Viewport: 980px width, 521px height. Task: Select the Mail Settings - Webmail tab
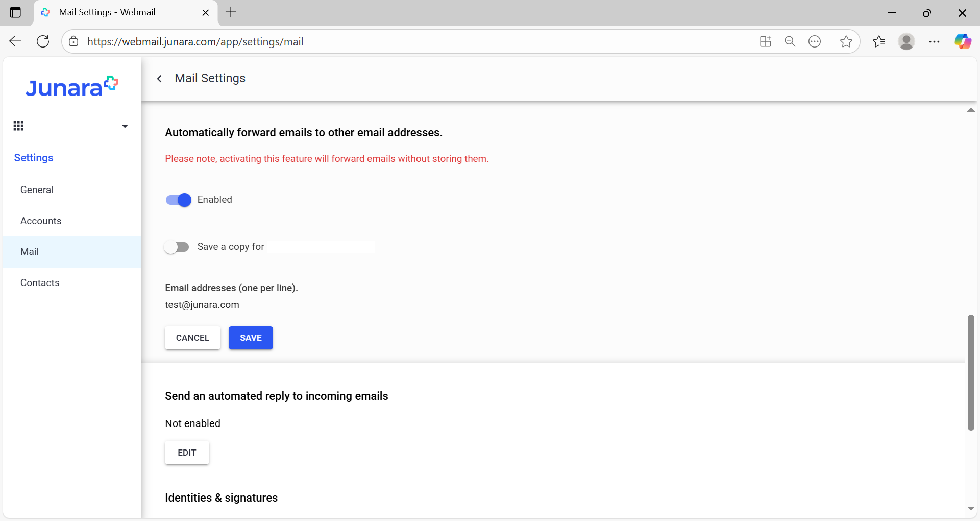coord(126,13)
